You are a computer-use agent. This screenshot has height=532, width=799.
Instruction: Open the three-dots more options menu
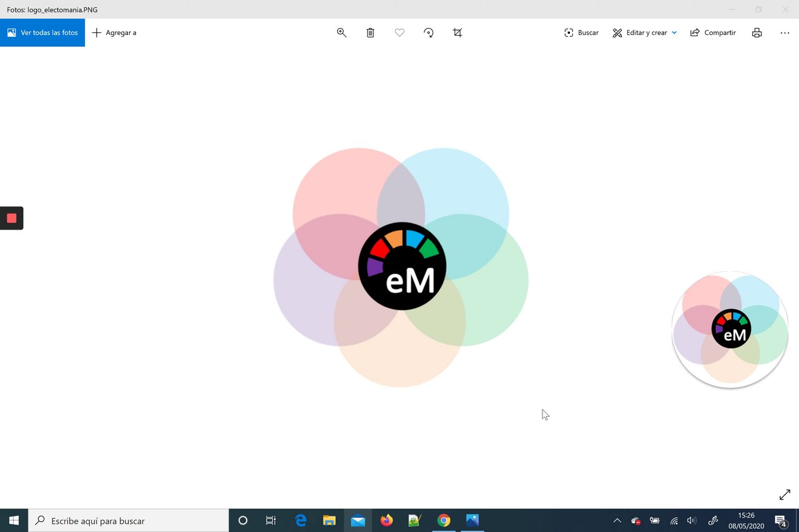pos(785,32)
